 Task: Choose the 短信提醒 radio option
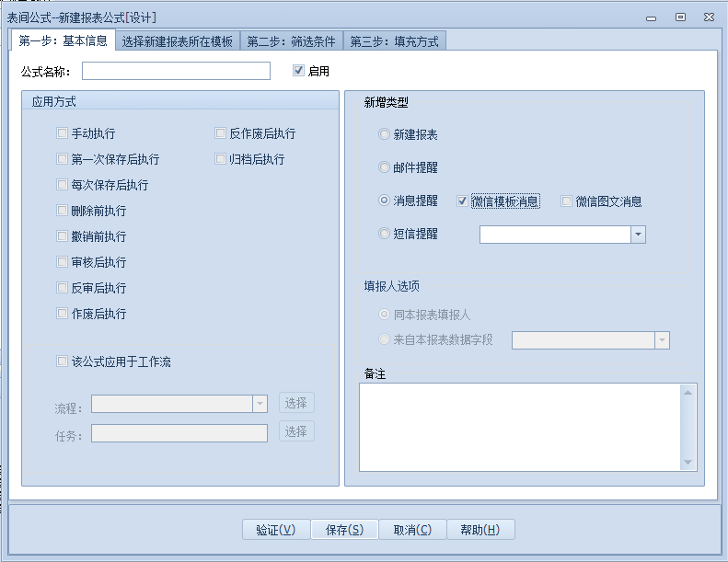(x=385, y=234)
